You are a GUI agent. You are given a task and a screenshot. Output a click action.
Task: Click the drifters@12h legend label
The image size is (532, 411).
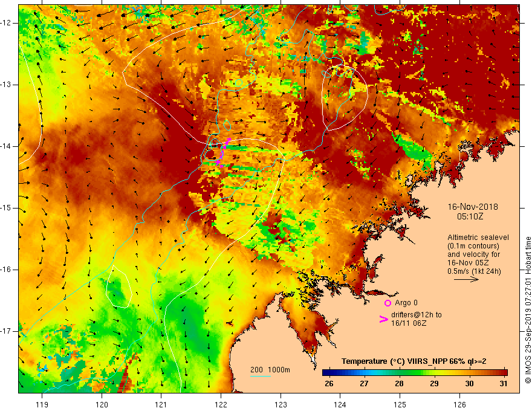pos(417,315)
